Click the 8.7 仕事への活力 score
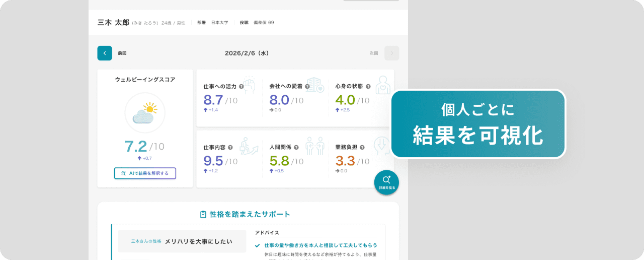644x260 pixels. (213, 100)
